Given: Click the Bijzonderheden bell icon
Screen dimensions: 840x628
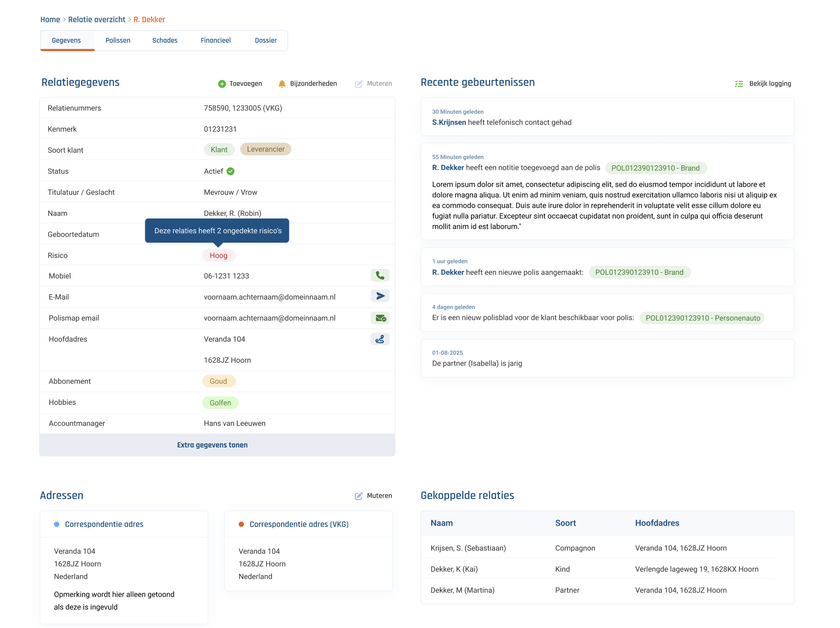Looking at the screenshot, I should pos(282,84).
